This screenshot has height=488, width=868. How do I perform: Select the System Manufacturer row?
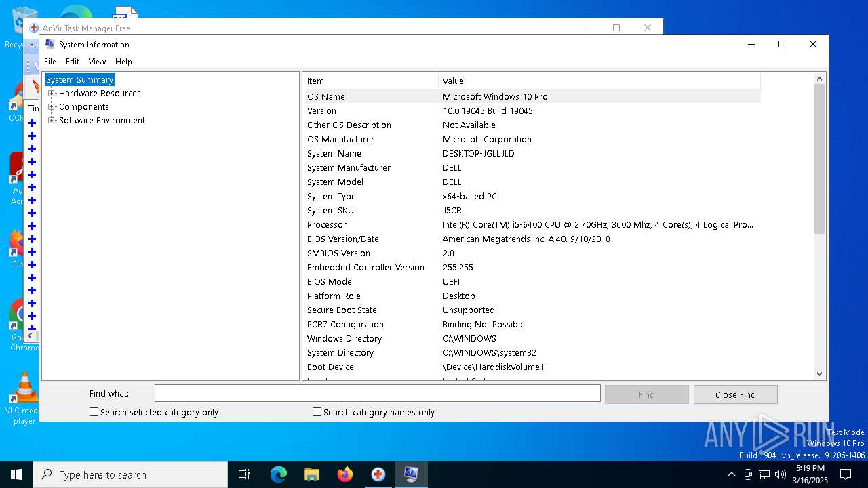pos(532,167)
